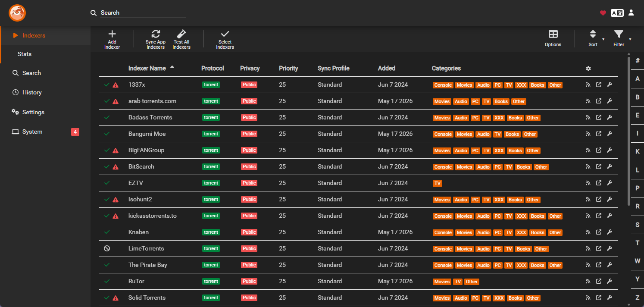
Task: Click the red heart donate icon
Action: point(603,13)
